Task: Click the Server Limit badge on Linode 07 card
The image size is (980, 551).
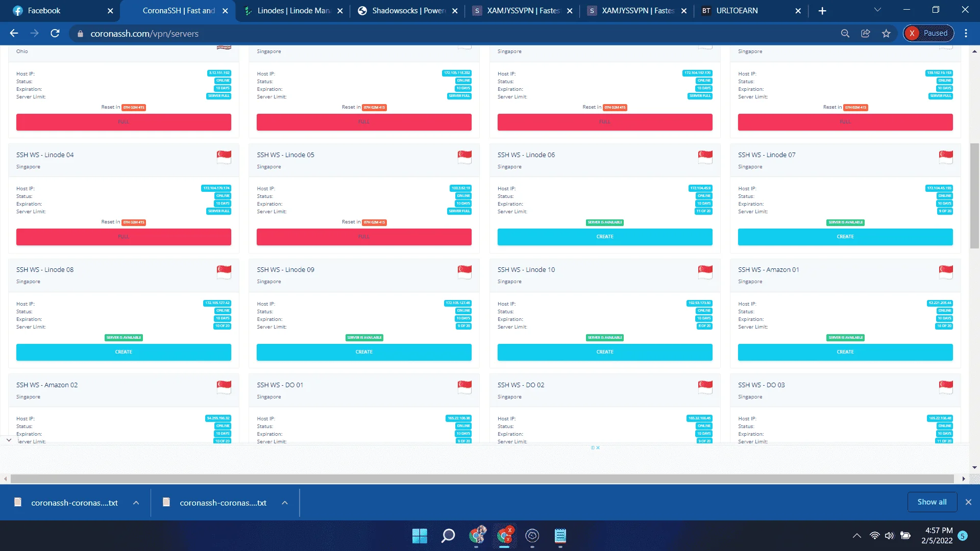Action: coord(945,211)
